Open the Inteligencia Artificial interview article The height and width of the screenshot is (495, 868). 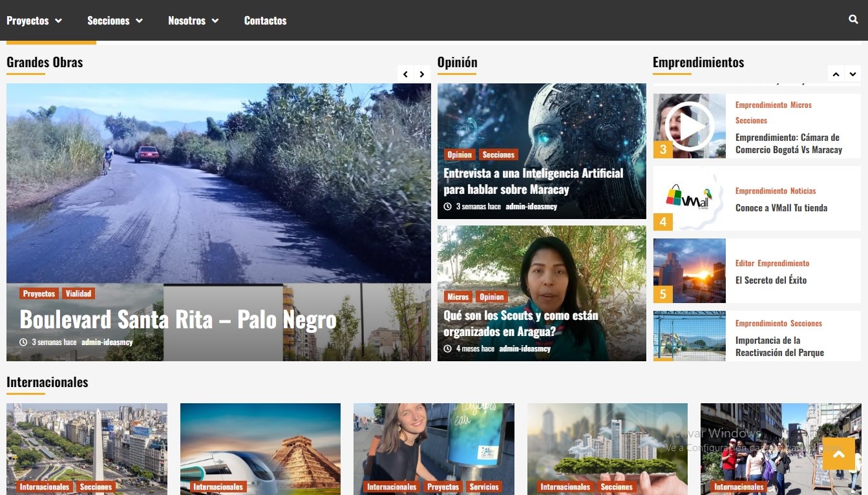533,181
